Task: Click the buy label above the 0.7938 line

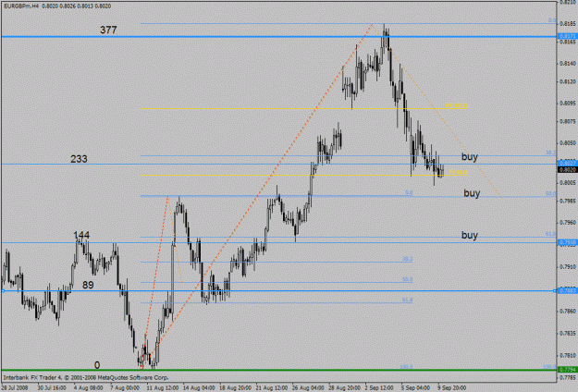Action: [470, 235]
